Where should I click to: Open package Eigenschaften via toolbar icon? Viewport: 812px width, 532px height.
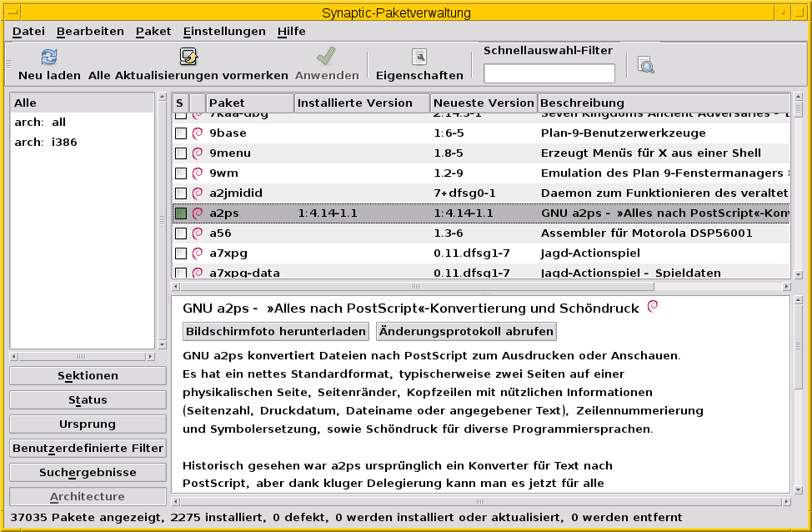click(419, 57)
